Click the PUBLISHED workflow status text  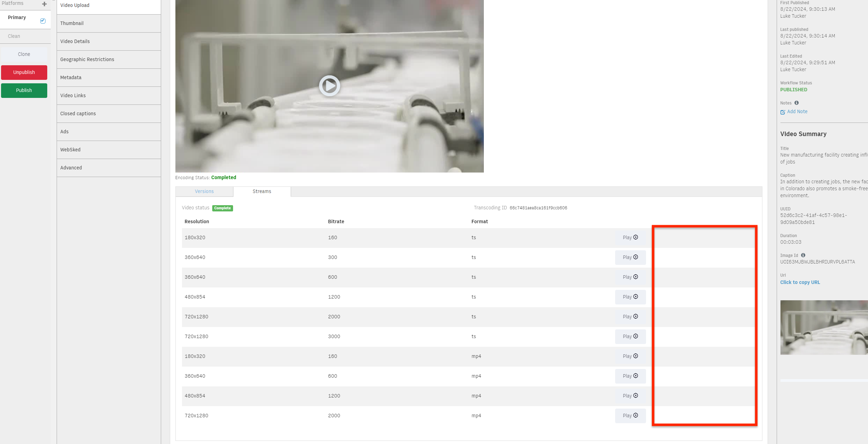click(x=794, y=90)
